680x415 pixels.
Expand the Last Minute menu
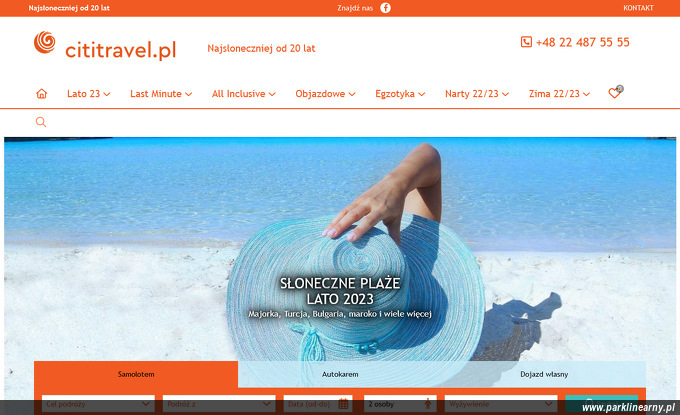161,94
